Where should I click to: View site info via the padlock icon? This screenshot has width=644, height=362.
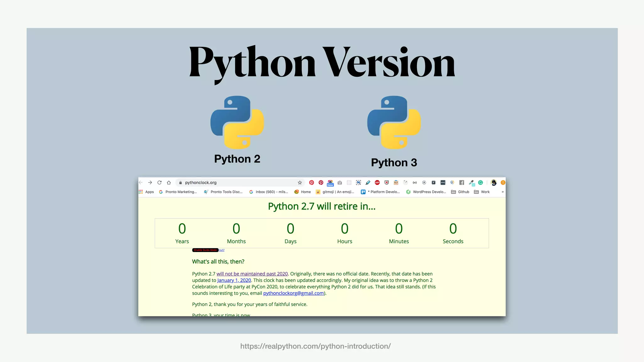click(x=180, y=183)
